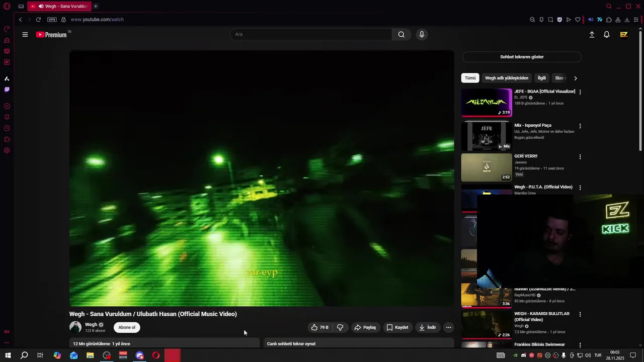
Task: Open Twitch in Opera sidebar
Action: pos(7,89)
